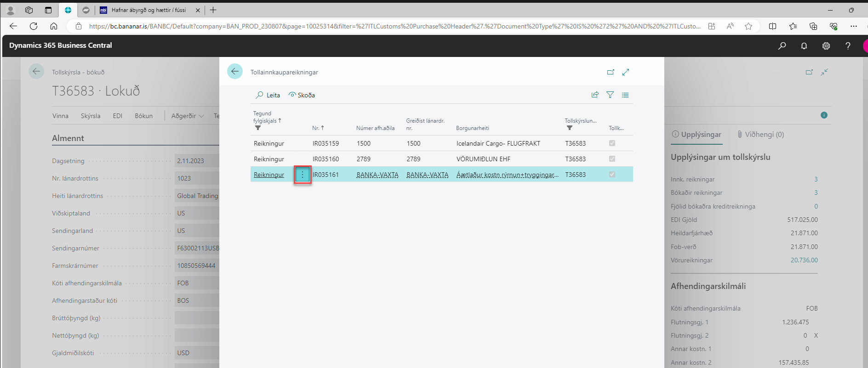Toggle Tollk. checkbox for row IR035159

tap(612, 143)
